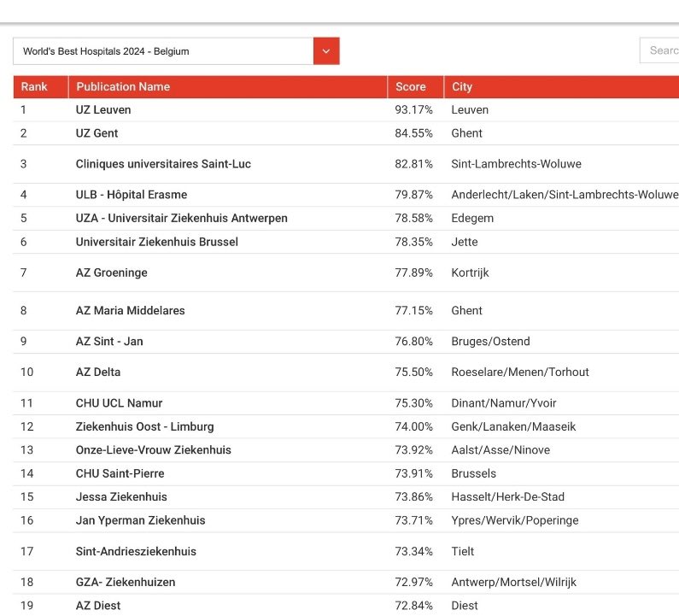Select the 78.58% score cell

tap(413, 219)
